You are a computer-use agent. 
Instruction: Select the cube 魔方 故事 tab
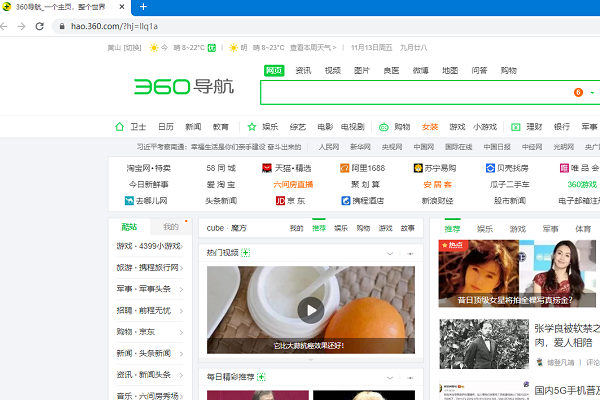(408, 228)
